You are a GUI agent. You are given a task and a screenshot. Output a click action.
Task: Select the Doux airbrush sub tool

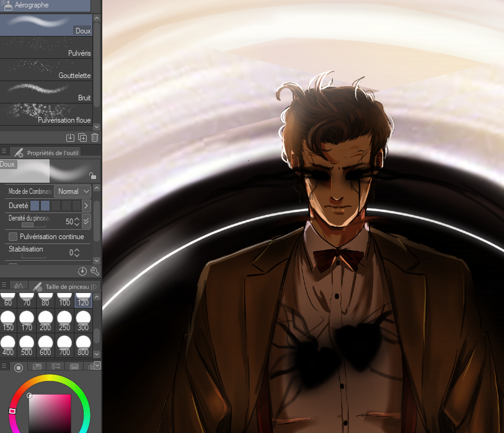[46, 25]
